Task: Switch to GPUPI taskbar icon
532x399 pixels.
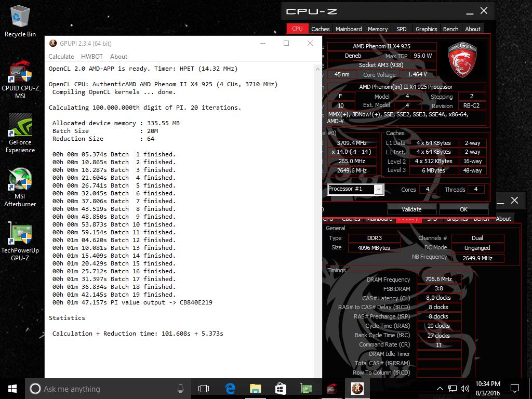Action: tap(357, 389)
